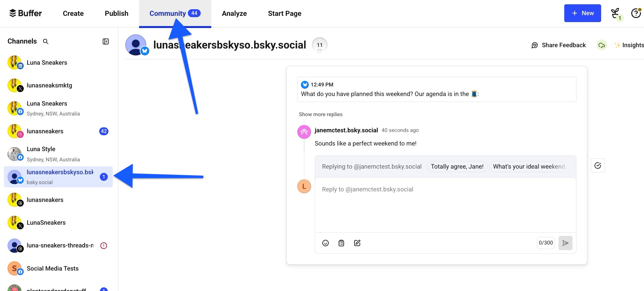
Task: Click the 0/300 character counter
Action: pos(546,243)
